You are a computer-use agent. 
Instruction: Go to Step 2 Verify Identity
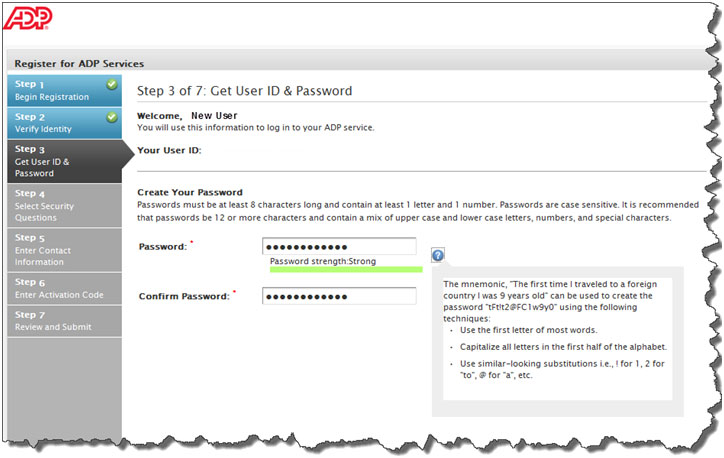tap(65, 123)
